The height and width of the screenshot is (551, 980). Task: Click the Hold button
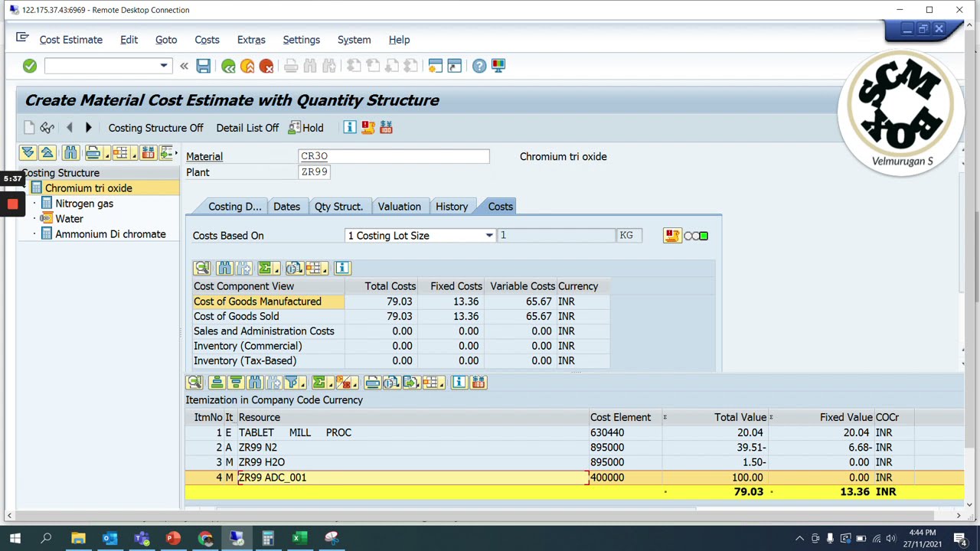[306, 128]
